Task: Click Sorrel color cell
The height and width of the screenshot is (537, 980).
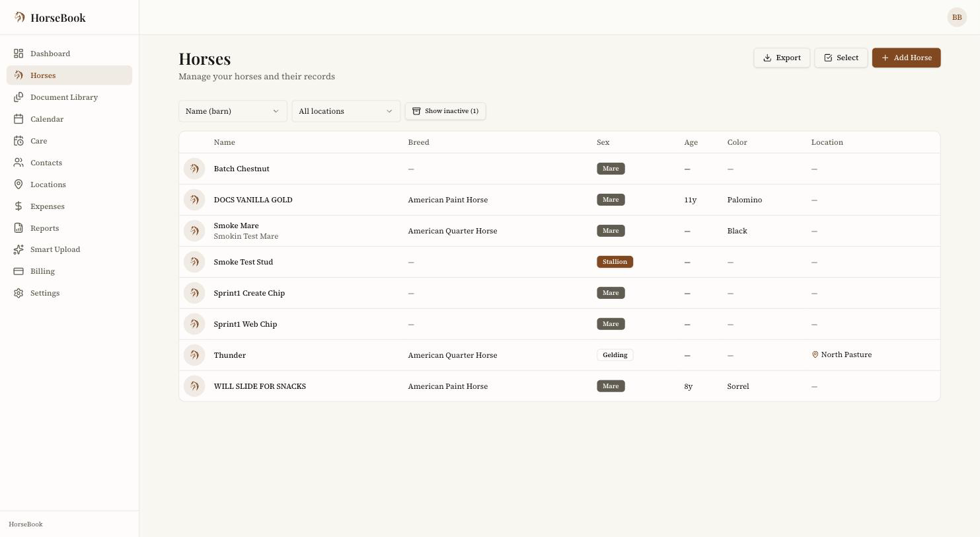Action: 738,386
